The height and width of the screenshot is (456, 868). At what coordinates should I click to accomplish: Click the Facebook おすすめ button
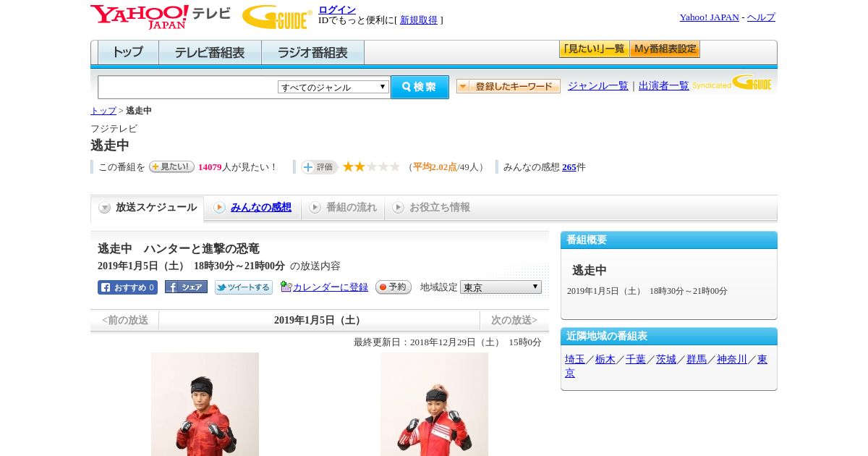127,287
